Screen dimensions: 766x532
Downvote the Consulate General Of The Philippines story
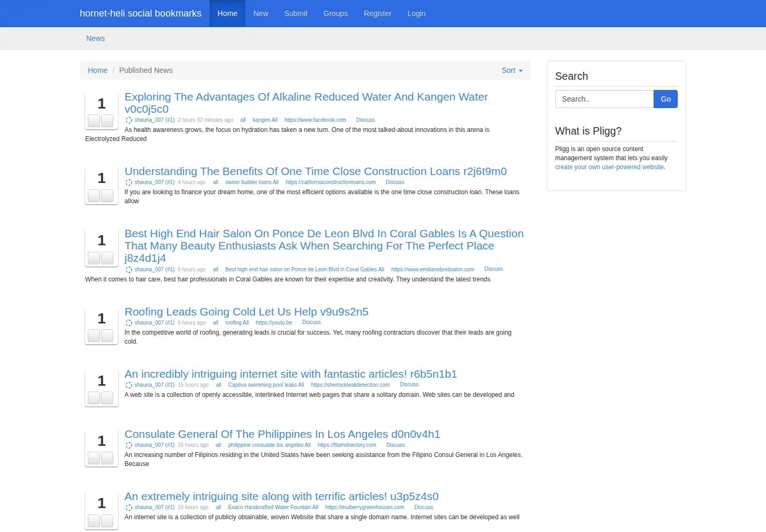point(107,458)
